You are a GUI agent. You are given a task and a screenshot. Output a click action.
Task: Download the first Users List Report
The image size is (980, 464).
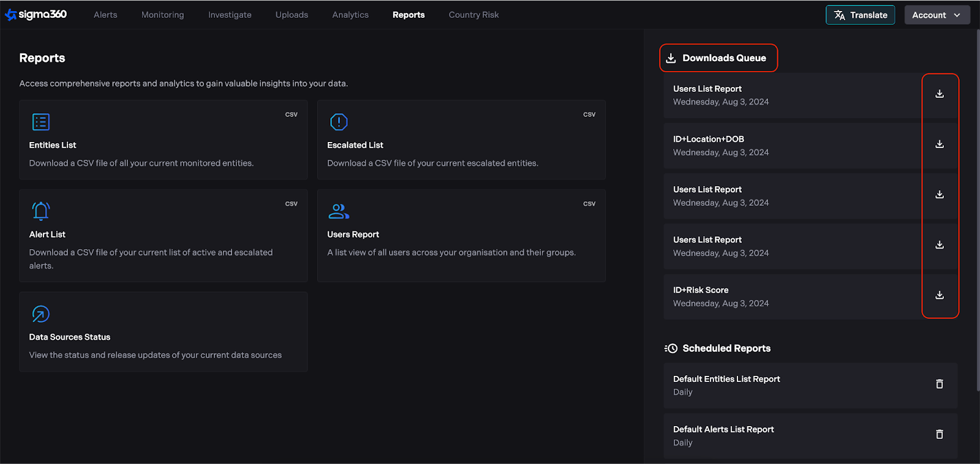coord(939,94)
